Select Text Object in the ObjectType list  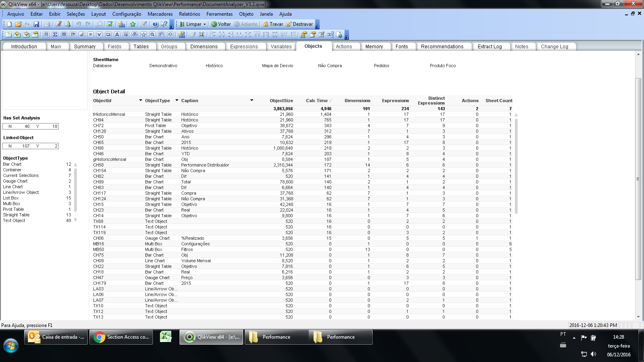tap(37, 220)
